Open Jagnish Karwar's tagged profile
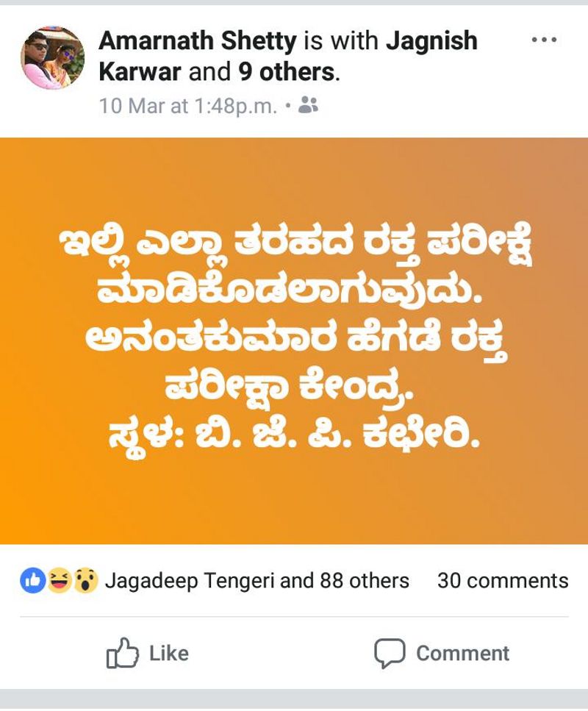Viewport: 588px width, 711px height. (x=288, y=56)
